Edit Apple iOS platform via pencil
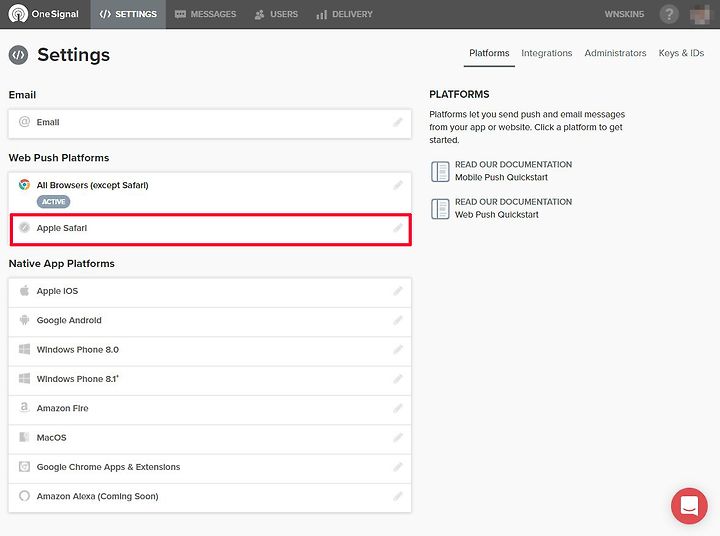This screenshot has height=536, width=720. pos(398,291)
